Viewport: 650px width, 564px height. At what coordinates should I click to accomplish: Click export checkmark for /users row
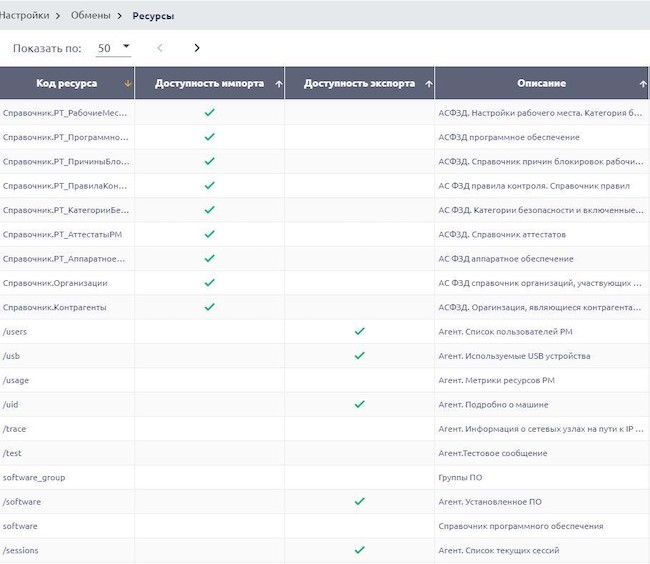coord(360,331)
